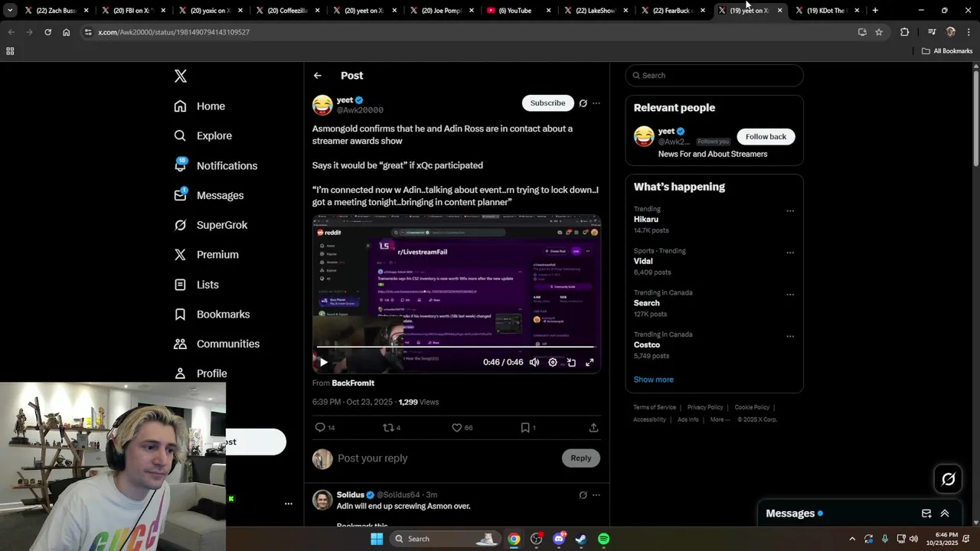980x551 pixels.
Task: Like the post with heart icon
Action: pos(457,428)
